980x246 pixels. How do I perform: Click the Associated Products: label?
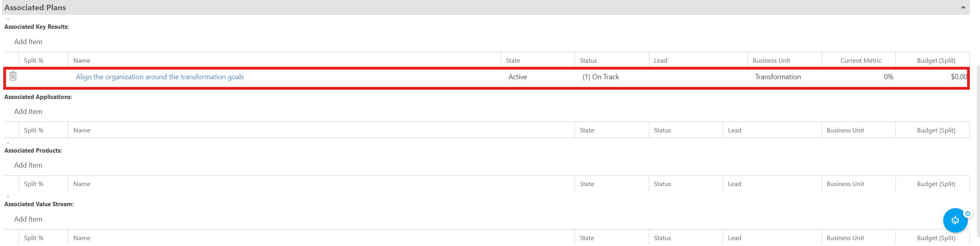(x=33, y=151)
